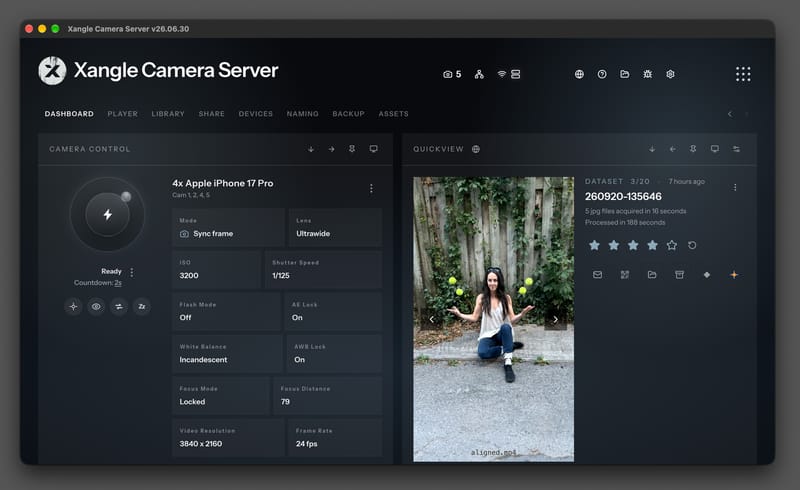This screenshot has width=800, height=490.
Task: Open the connected cameras count indicator
Action: click(x=452, y=75)
